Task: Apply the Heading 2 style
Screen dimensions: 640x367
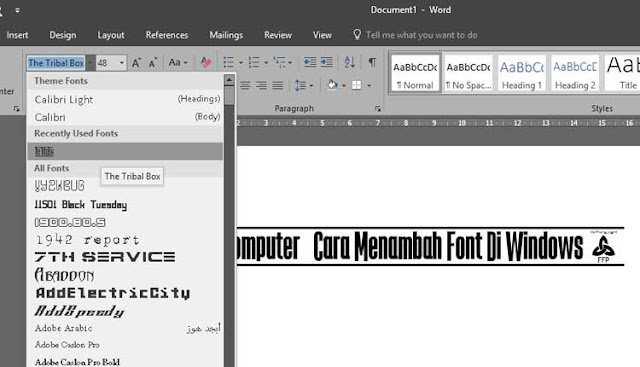Action: (x=575, y=73)
